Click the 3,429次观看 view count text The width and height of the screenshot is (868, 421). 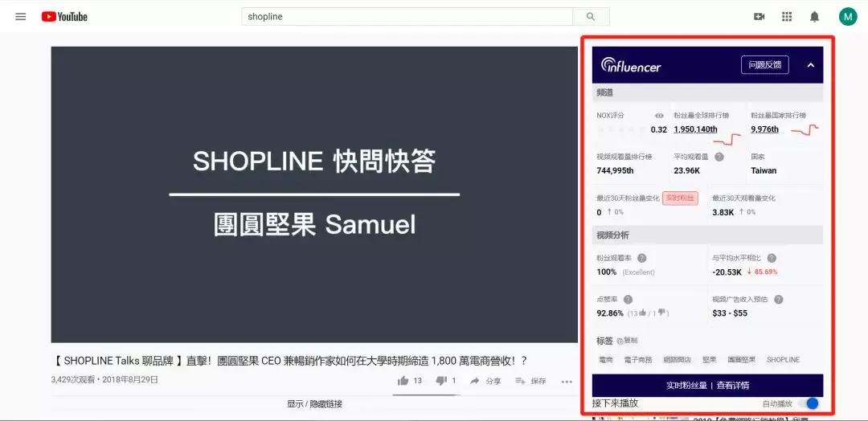click(72, 379)
